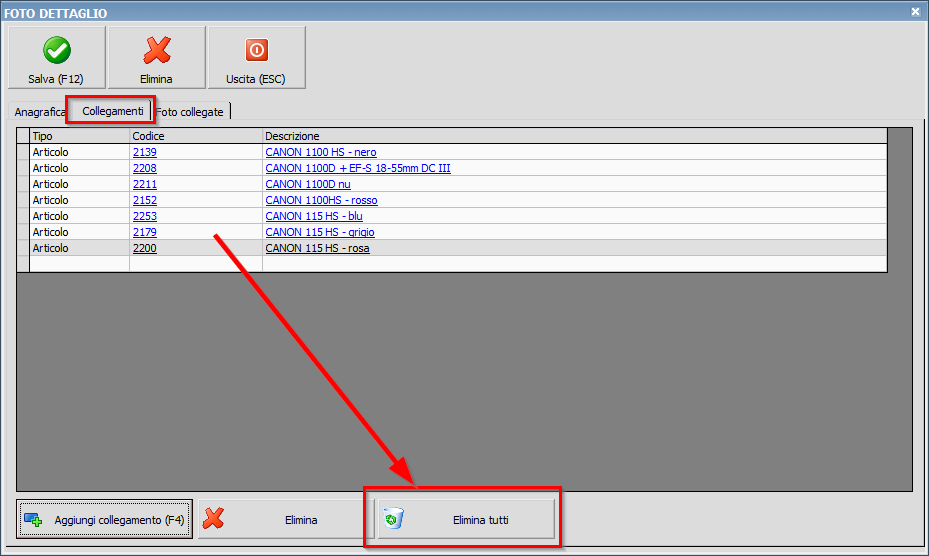Click the Tipo column header
Image resolution: width=929 pixels, height=556 pixels.
coord(79,136)
